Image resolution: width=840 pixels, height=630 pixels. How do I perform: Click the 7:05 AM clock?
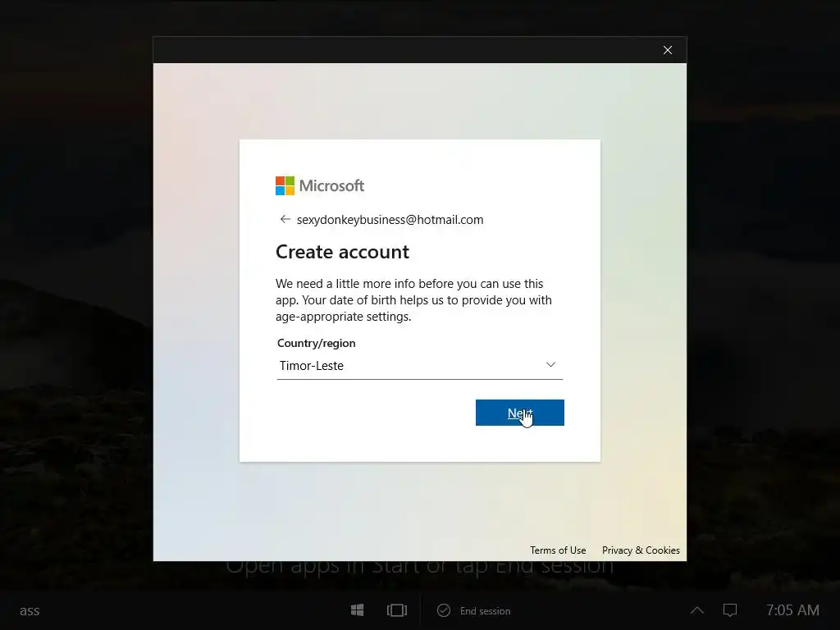tap(792, 610)
